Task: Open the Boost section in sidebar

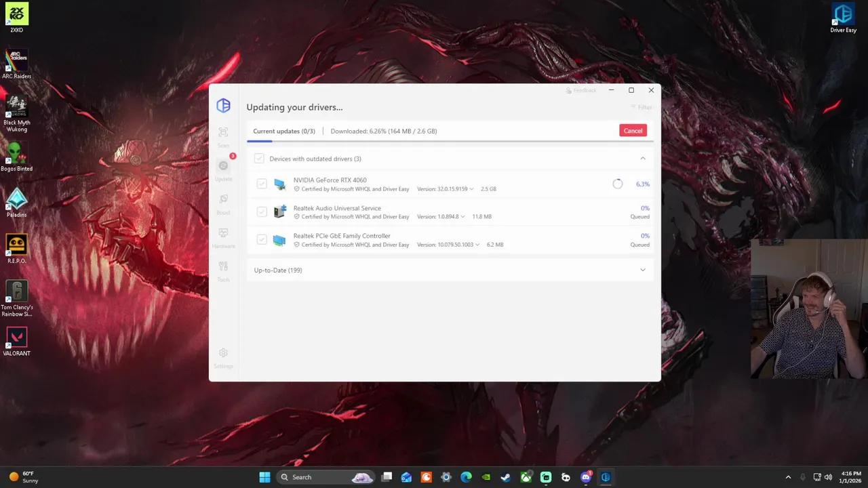Action: [x=223, y=203]
